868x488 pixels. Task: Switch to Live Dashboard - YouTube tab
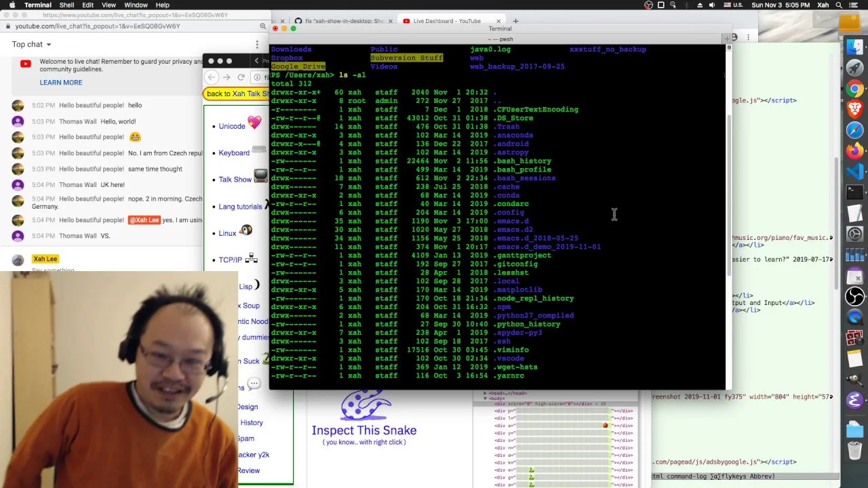446,21
